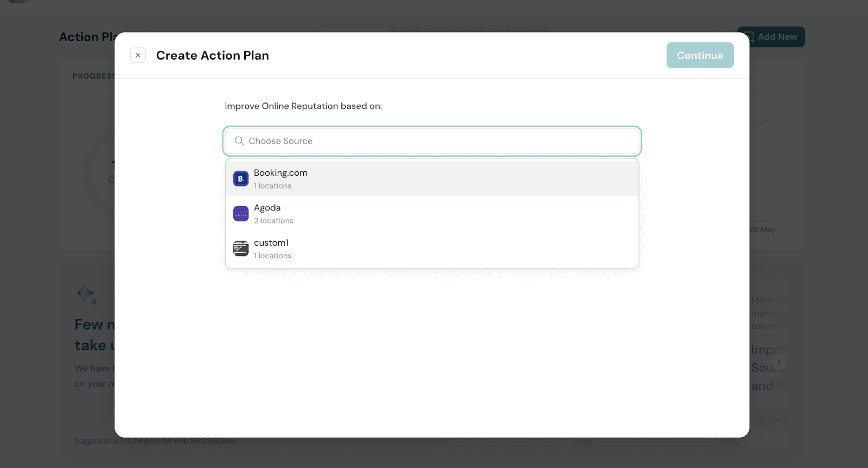Viewport: 868px width, 468px height.
Task: Click the magnifier icon in source search
Action: [x=239, y=141]
